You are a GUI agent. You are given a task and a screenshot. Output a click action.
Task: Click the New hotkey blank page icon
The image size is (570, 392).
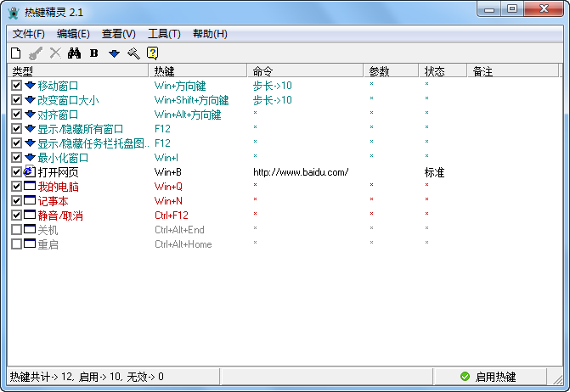[x=15, y=53]
